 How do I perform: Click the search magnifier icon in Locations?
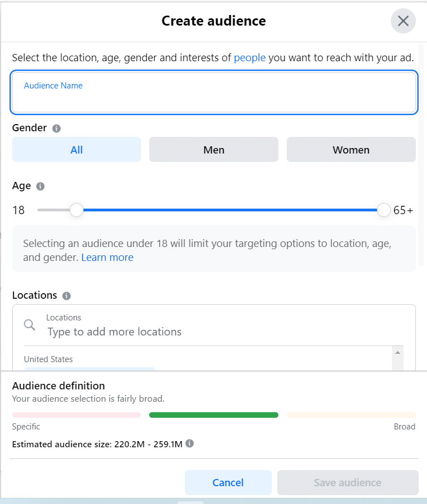pos(30,325)
